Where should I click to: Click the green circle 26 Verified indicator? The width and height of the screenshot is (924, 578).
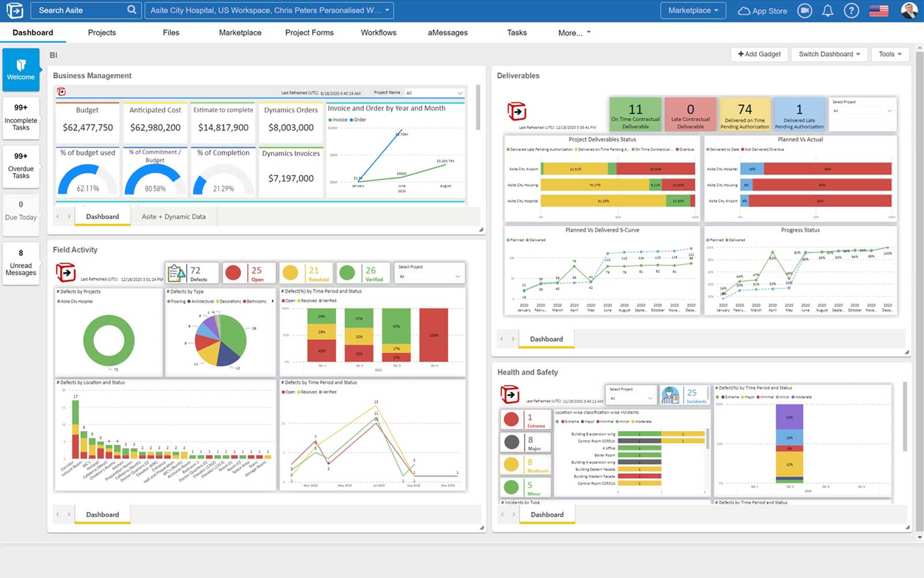[347, 272]
